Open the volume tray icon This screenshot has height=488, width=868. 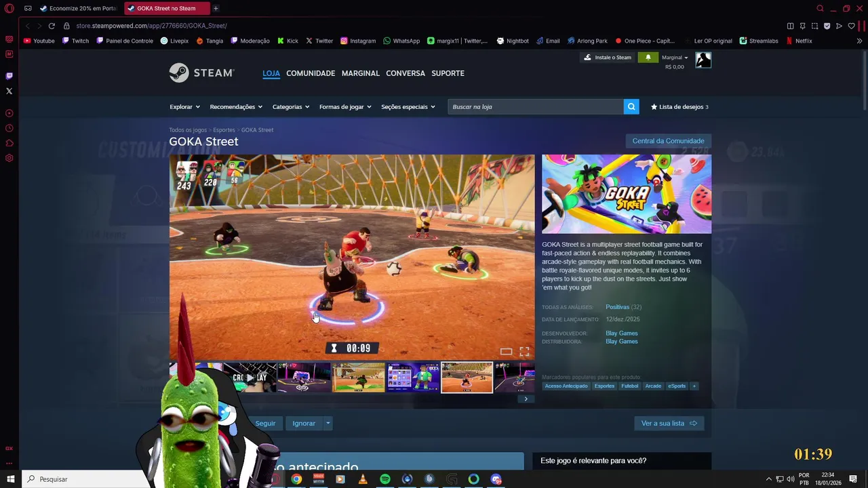790,479
